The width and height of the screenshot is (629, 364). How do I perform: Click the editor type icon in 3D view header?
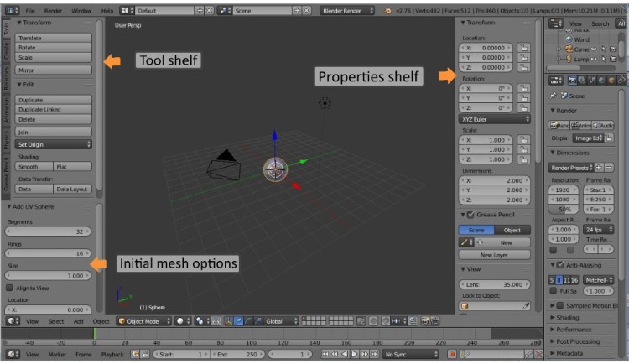pyautogui.click(x=12, y=320)
